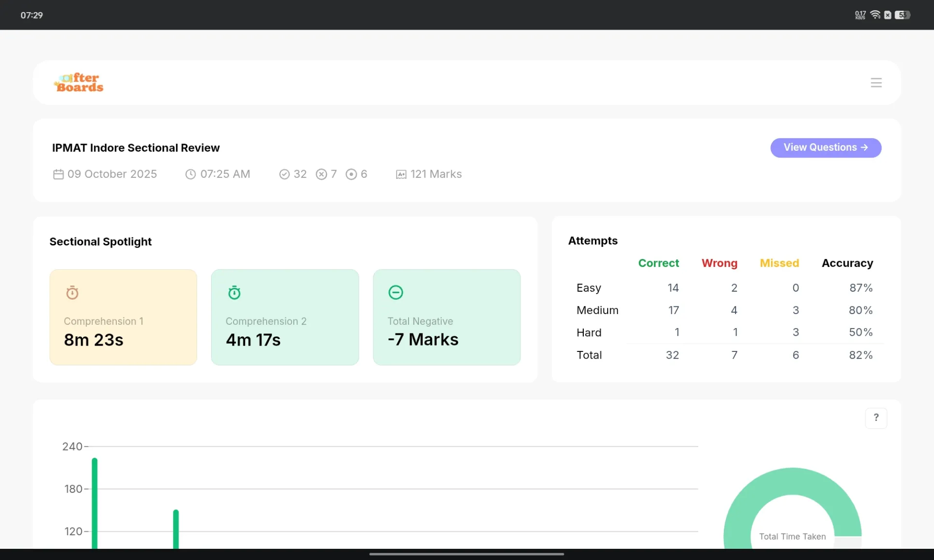This screenshot has width=934, height=560.
Task: Click the marks icon beside 121 Marks
Action: click(401, 175)
